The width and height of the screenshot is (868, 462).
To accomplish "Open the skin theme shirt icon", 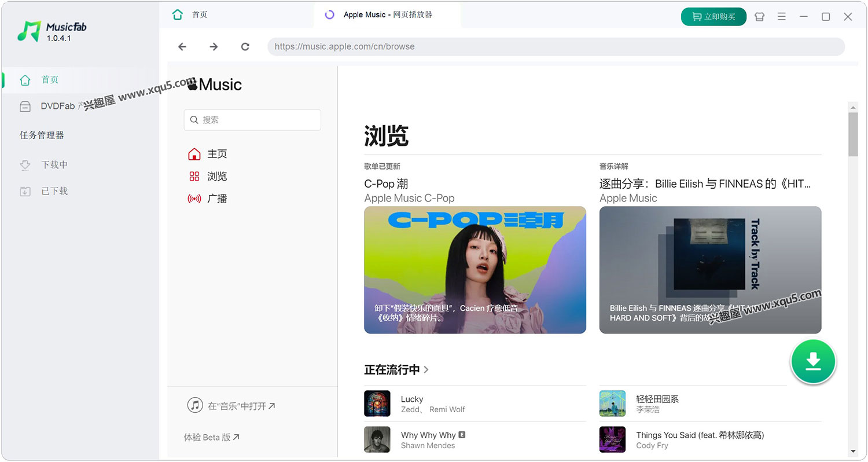I will 760,17.
